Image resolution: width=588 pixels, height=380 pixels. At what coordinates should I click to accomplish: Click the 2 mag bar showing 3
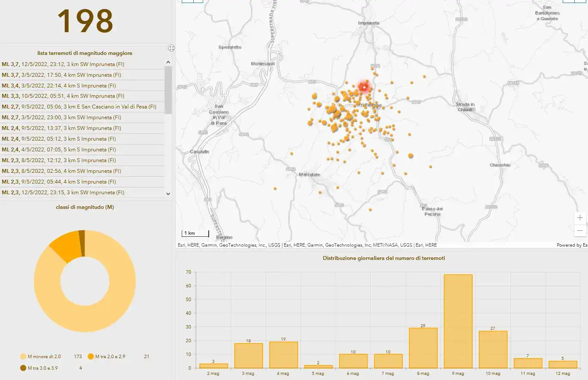pos(213,366)
